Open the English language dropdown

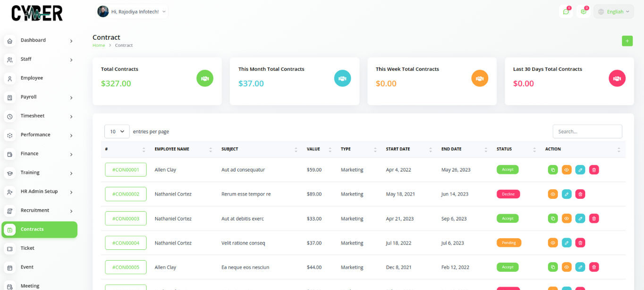[614, 12]
